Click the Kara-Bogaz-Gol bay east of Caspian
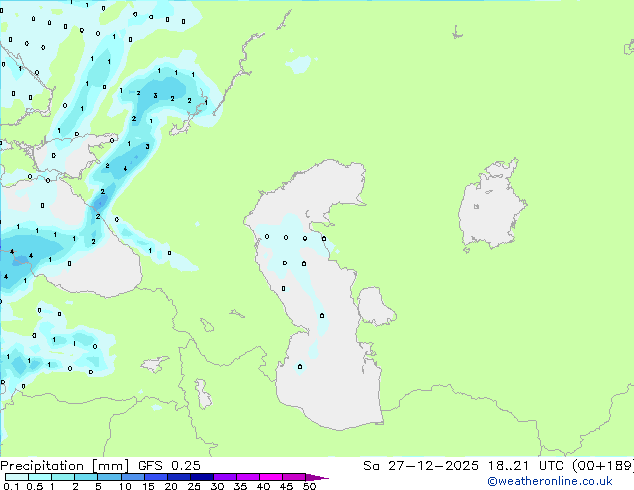This screenshot has height=490, width=634. [x=374, y=306]
